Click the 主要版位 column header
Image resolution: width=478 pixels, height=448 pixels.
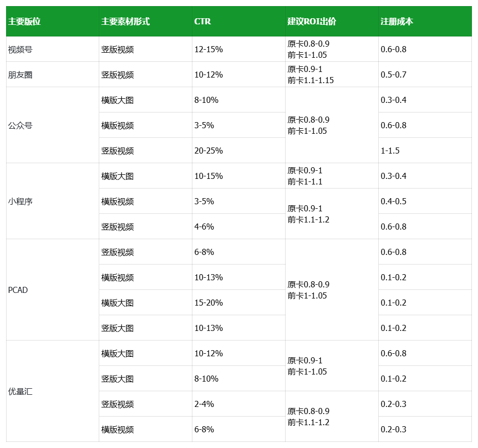[53, 21]
